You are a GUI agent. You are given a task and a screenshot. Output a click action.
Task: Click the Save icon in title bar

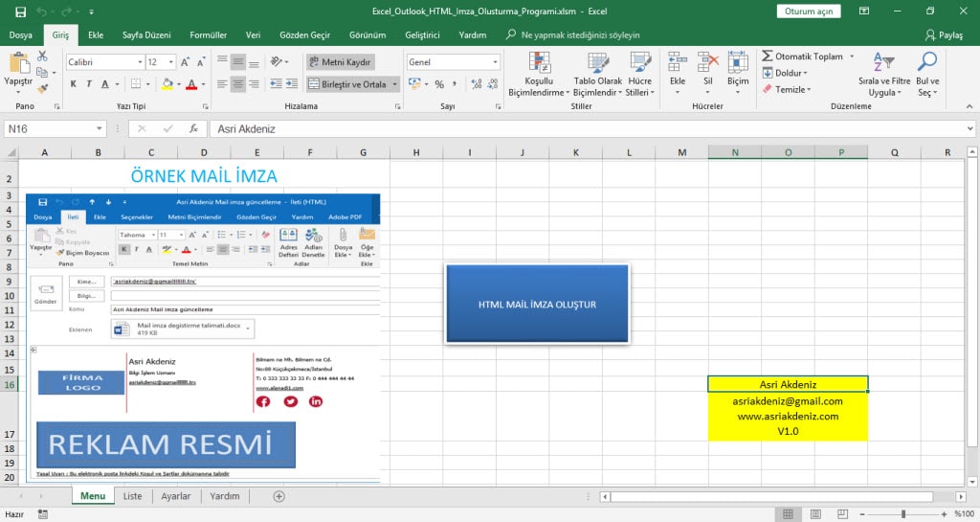(x=20, y=11)
